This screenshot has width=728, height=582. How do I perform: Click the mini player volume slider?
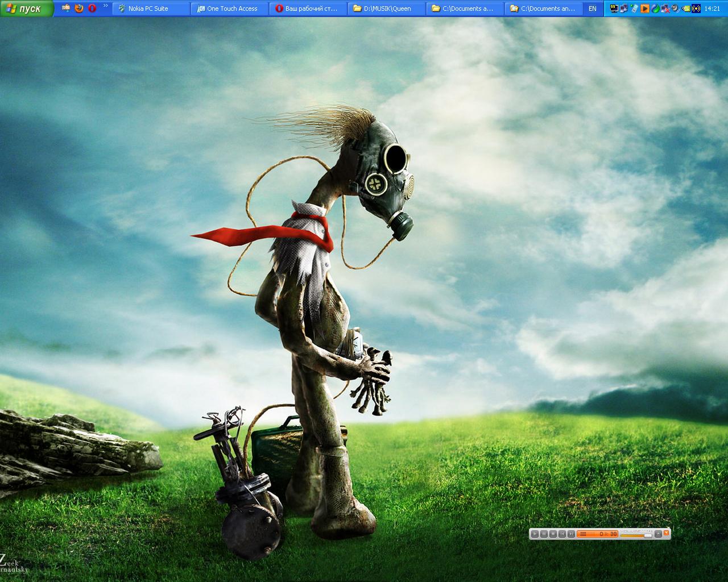[x=636, y=535]
